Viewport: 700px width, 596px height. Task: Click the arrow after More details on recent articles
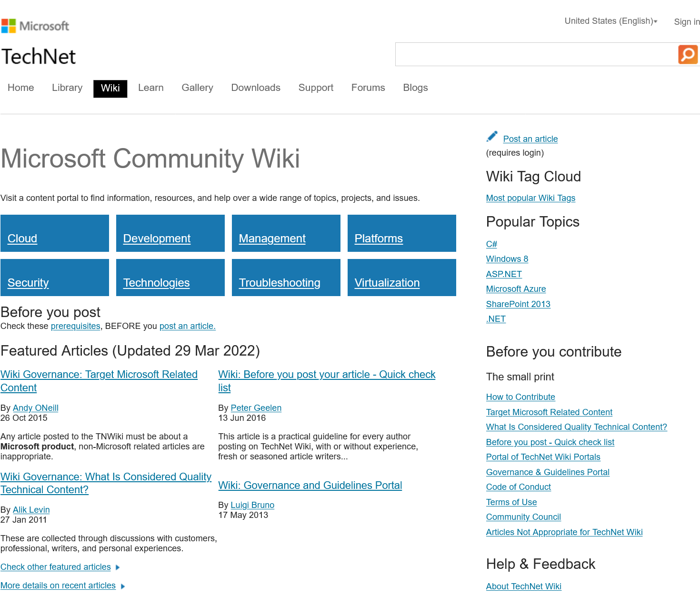123,586
